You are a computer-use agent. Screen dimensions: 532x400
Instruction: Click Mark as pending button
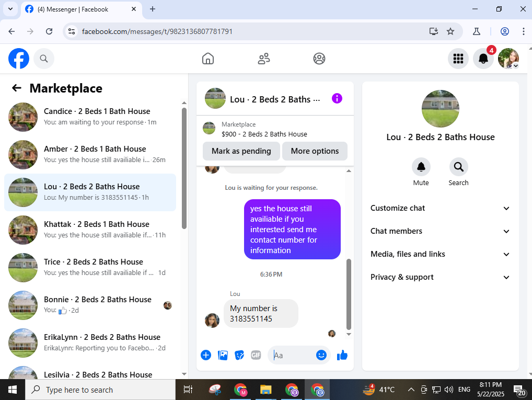(241, 151)
